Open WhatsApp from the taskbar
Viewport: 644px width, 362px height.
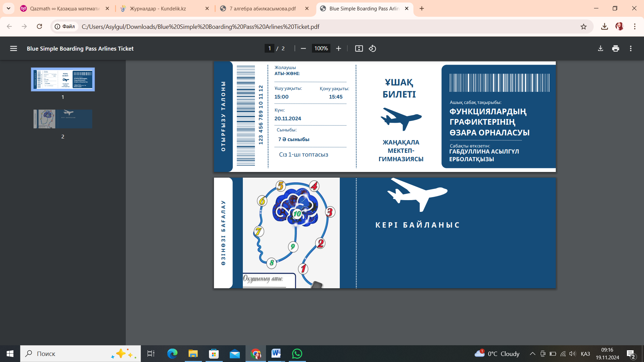(297, 354)
